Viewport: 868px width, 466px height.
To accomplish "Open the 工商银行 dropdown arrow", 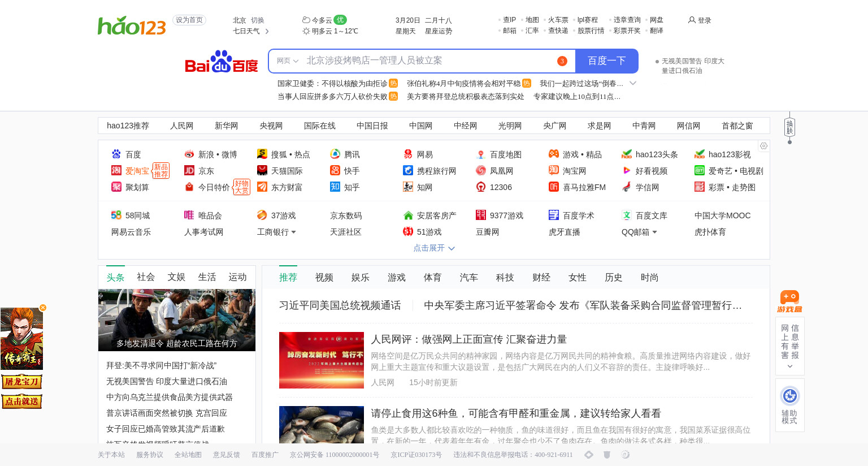I will point(293,232).
